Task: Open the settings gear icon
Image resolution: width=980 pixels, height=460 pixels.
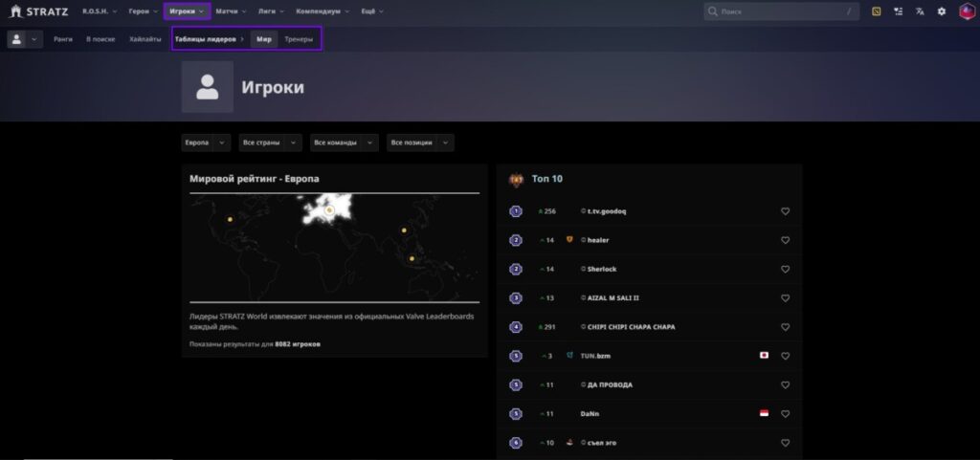Action: pyautogui.click(x=942, y=11)
